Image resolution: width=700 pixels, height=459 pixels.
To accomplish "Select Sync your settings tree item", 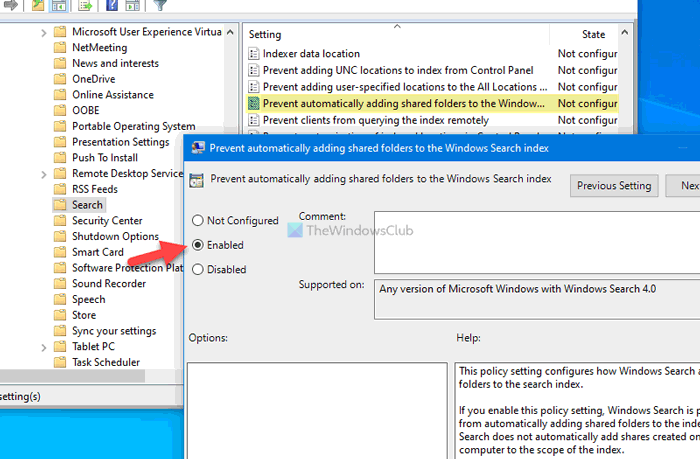I will coord(114,331).
